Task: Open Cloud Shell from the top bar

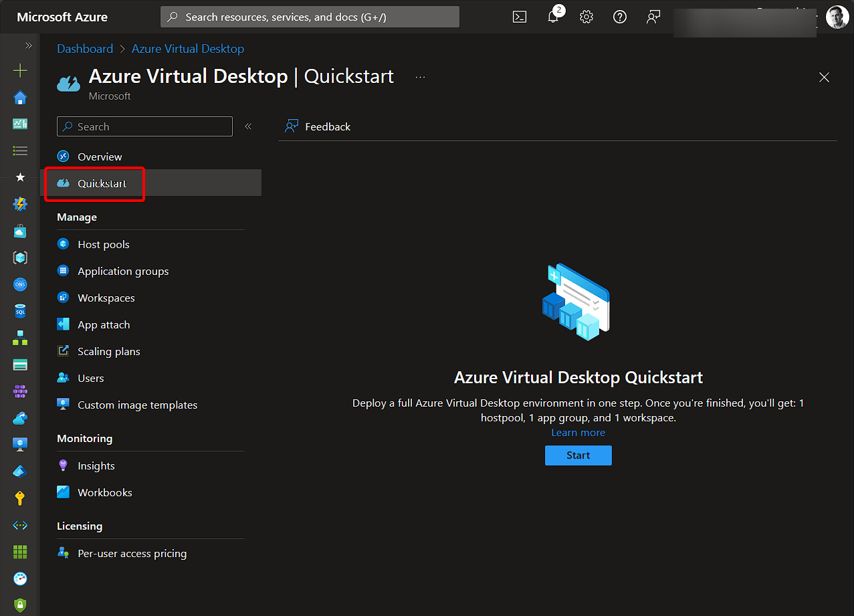Action: click(x=520, y=17)
